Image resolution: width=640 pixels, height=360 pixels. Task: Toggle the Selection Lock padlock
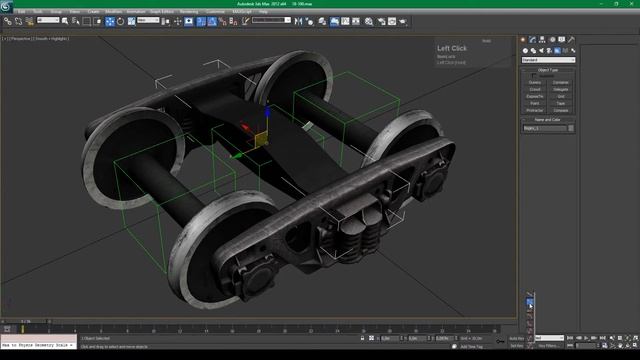click(362, 338)
